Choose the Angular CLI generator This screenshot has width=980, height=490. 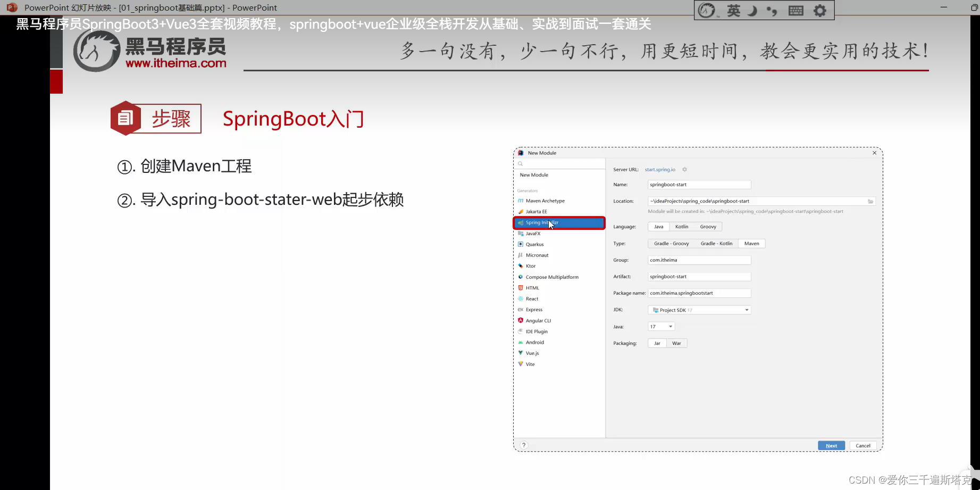click(539, 320)
